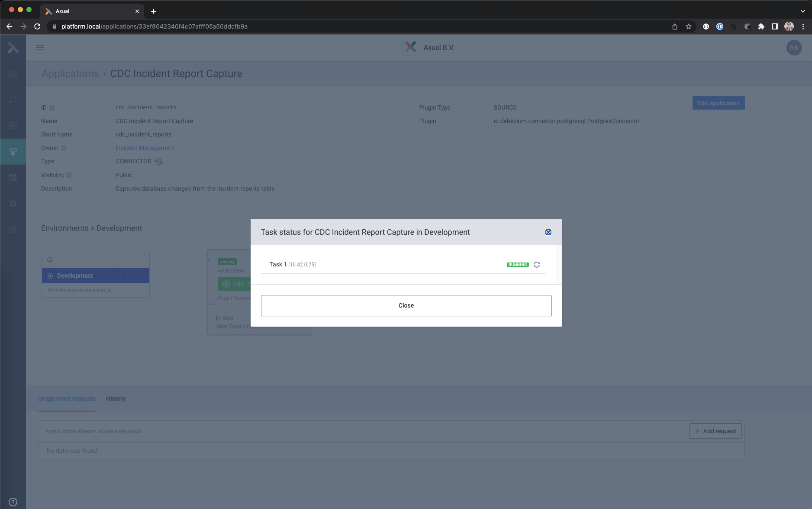Click the info icon next to Owner
This screenshot has width=812, height=509.
[x=64, y=148]
